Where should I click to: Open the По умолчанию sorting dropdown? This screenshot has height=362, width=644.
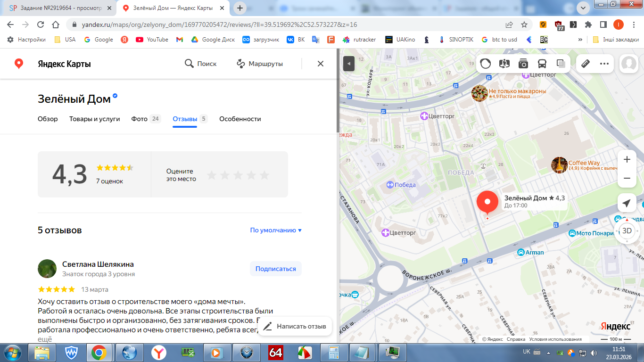[x=276, y=230]
